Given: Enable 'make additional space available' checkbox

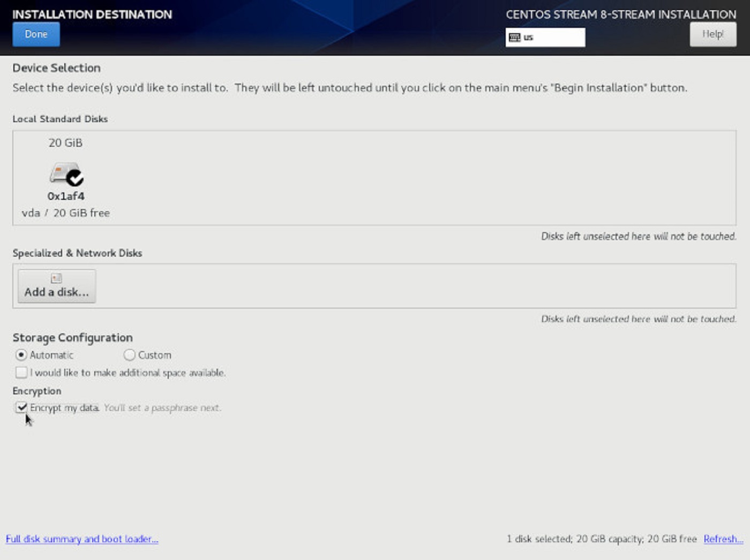Looking at the screenshot, I should tap(21, 372).
